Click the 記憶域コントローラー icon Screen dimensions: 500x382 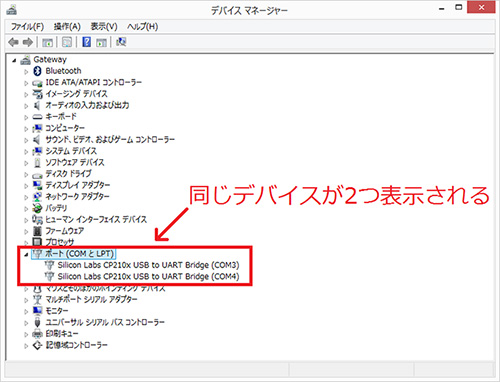point(37,345)
